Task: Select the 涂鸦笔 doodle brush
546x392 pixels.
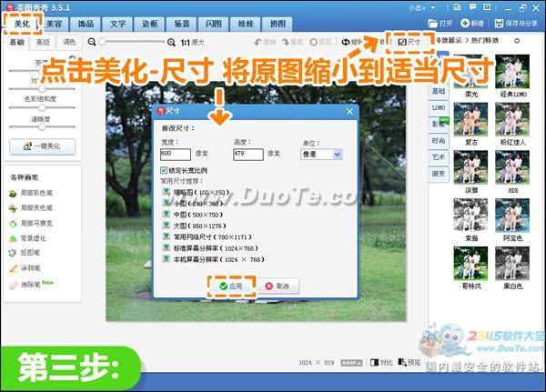Action: pyautogui.click(x=25, y=268)
